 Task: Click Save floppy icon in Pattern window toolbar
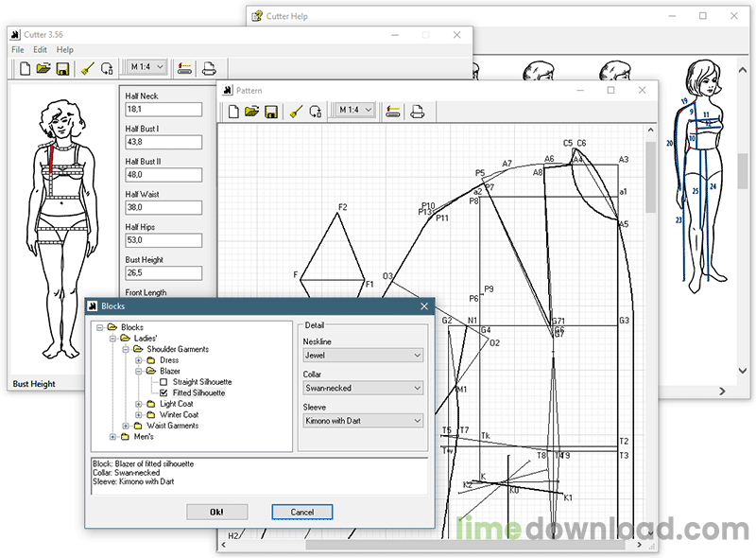271,112
